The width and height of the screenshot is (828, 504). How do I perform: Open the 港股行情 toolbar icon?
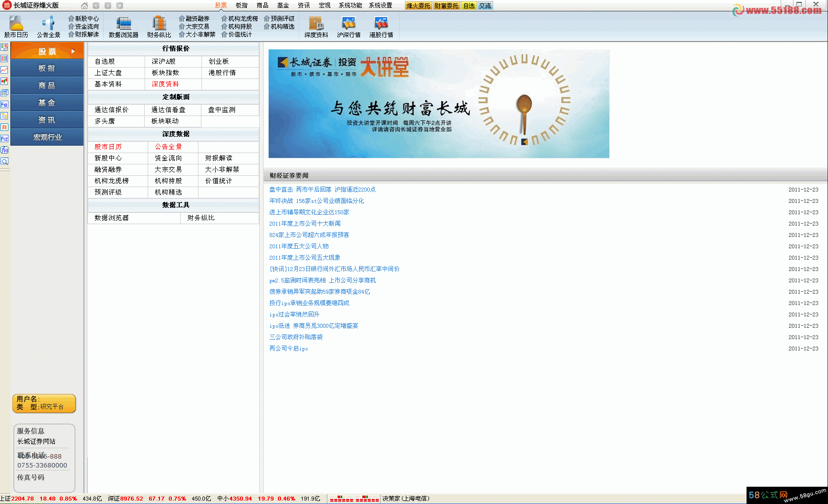coord(381,27)
